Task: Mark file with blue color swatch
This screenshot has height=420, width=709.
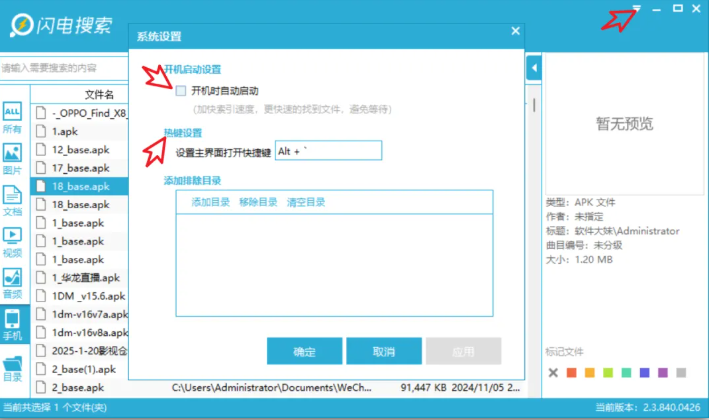Action: [x=645, y=373]
